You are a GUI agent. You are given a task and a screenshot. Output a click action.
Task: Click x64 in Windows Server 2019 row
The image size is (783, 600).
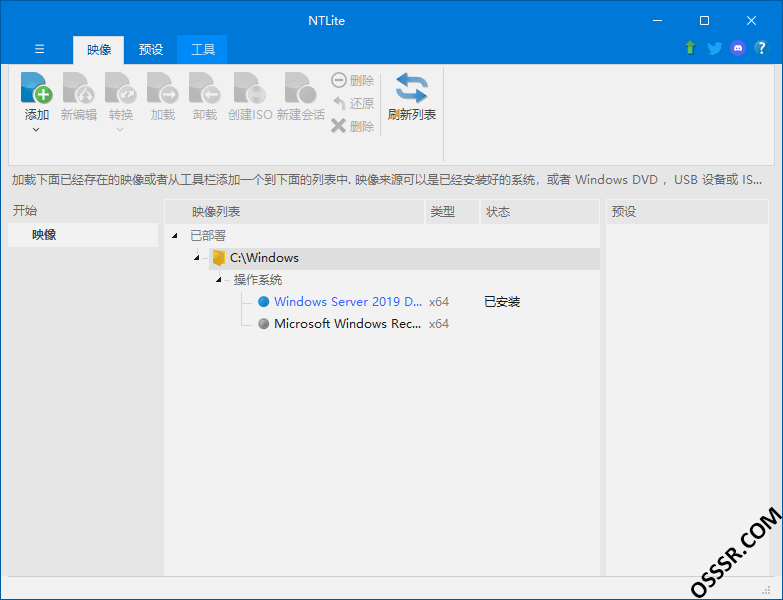point(439,301)
